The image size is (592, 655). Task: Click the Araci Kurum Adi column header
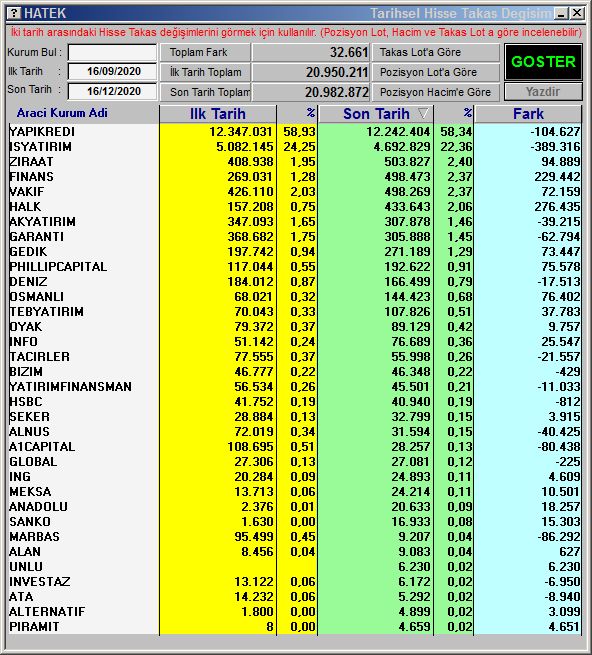coord(62,113)
